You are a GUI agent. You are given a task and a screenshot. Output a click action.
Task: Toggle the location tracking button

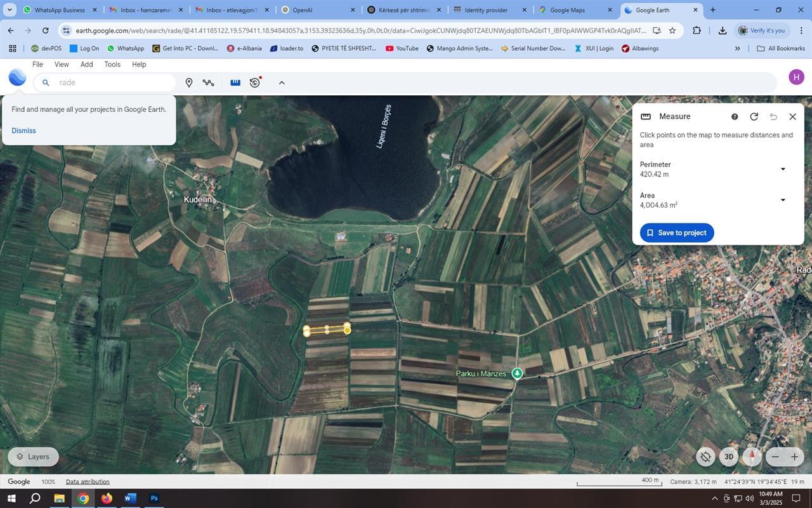705,457
